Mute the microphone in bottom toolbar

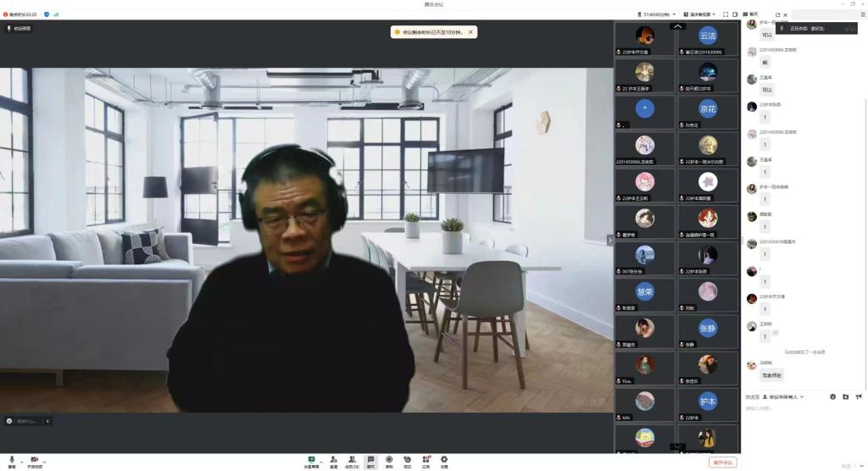pyautogui.click(x=12, y=460)
